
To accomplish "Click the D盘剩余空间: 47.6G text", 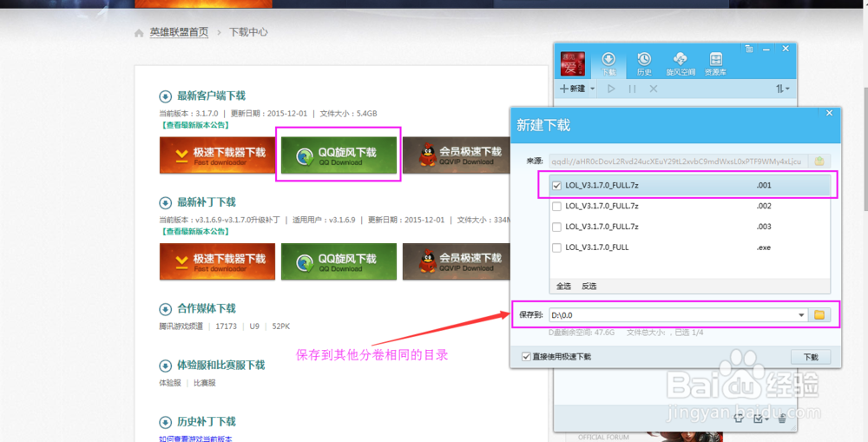I will (582, 333).
